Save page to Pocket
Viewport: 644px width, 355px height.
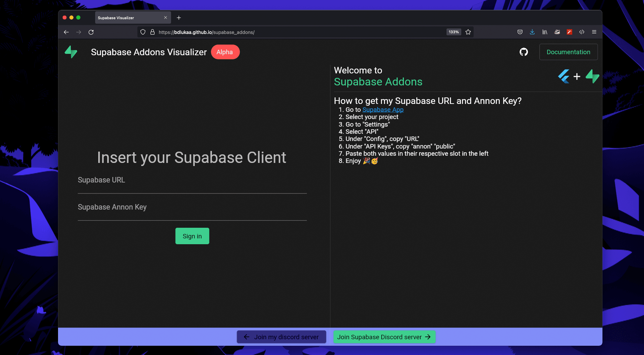pyautogui.click(x=520, y=32)
